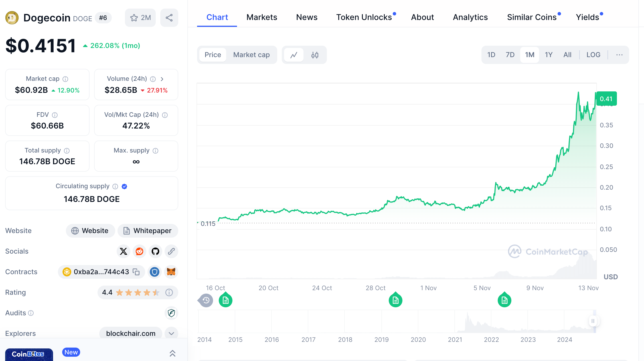Image resolution: width=644 pixels, height=361 pixels.
Task: Open news marker near 5 Nov
Action: coord(505,300)
